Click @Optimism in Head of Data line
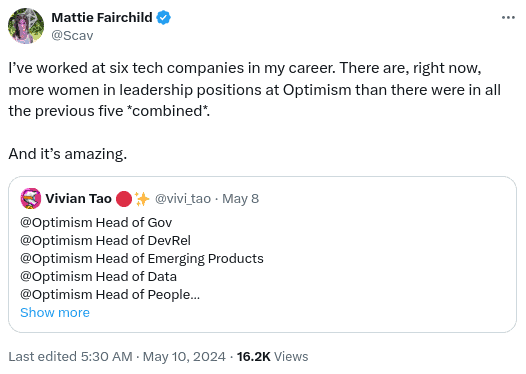Image resolution: width=526 pixels, height=374 pixels. (x=56, y=277)
